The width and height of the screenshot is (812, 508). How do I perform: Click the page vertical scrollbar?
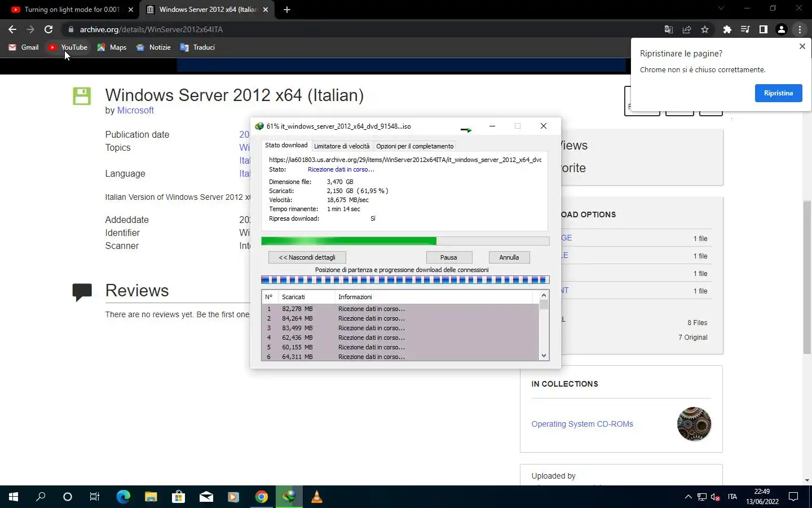pos(807,278)
